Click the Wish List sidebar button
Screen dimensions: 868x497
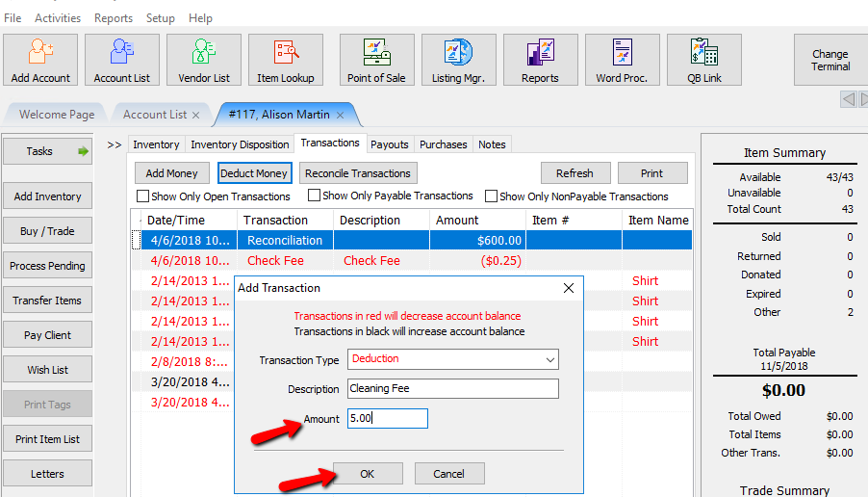point(47,370)
